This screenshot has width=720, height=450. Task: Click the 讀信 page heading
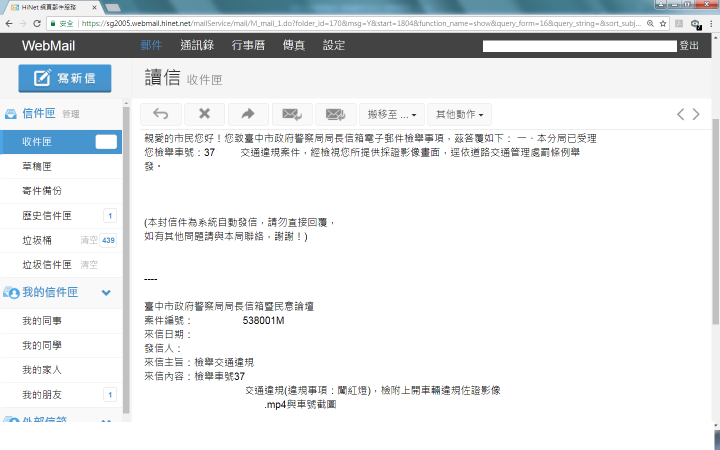162,78
